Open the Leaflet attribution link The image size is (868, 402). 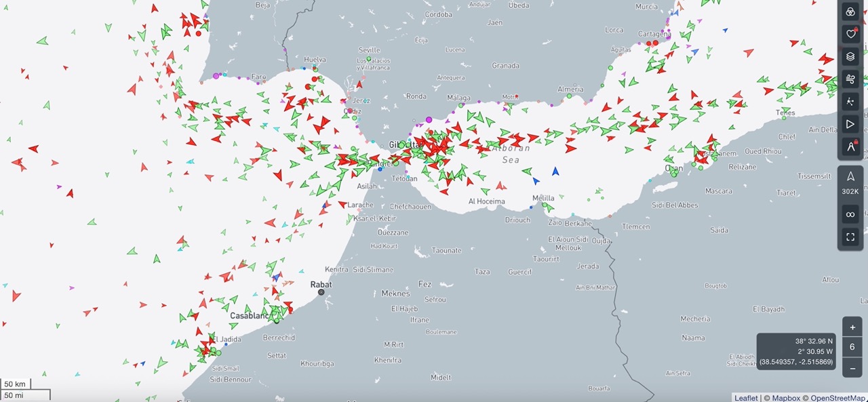[x=746, y=398]
